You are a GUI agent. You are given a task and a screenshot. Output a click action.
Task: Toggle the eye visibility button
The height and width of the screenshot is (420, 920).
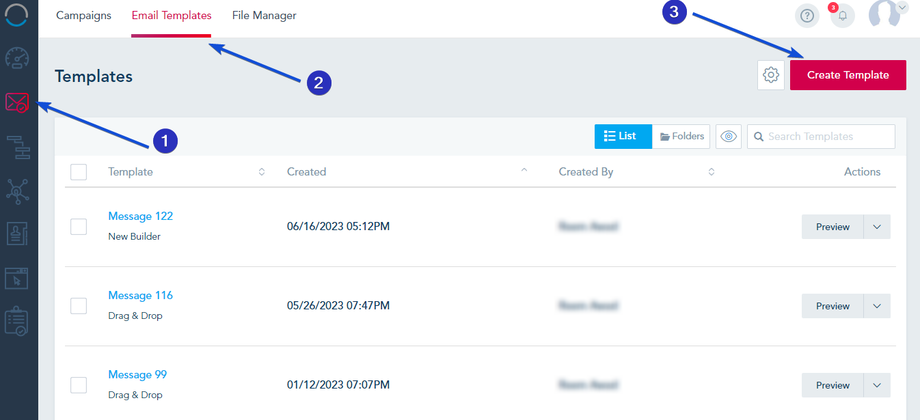pyautogui.click(x=729, y=137)
